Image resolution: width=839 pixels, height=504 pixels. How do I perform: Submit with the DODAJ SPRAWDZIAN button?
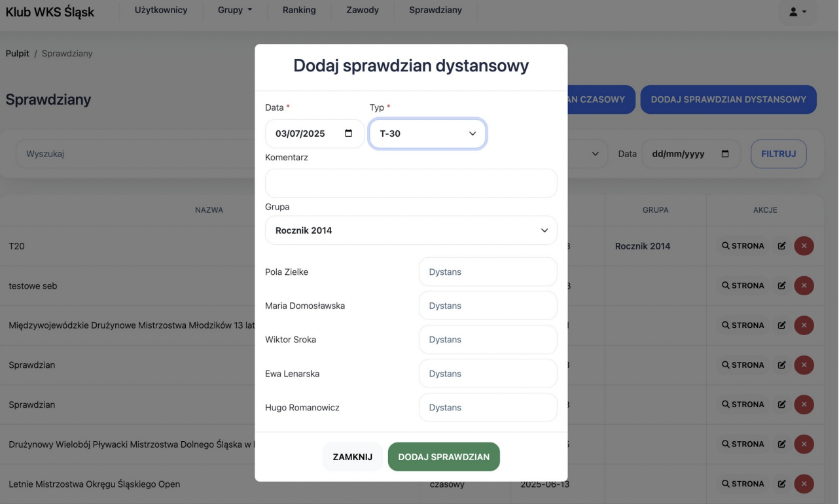(x=444, y=457)
